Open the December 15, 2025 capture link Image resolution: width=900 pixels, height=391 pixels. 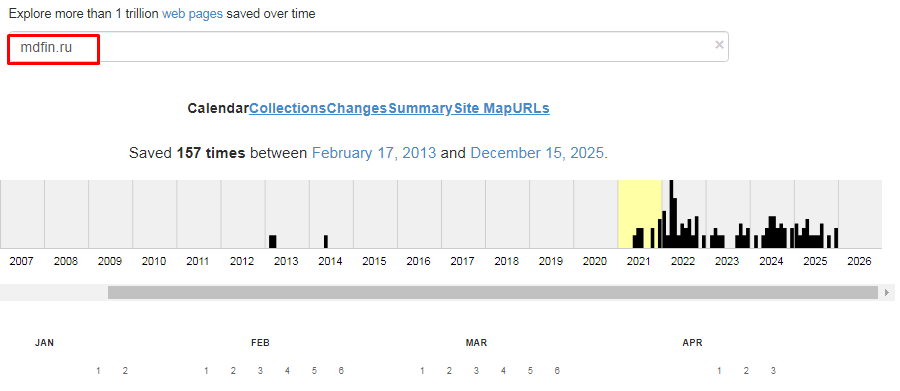pos(537,153)
